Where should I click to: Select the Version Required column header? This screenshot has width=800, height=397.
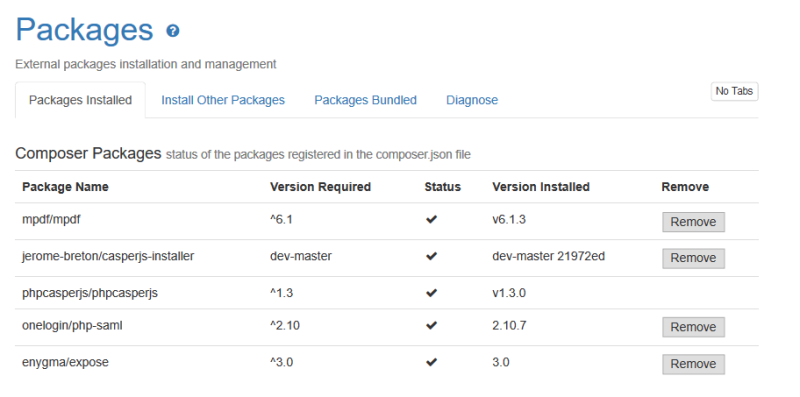coord(320,187)
